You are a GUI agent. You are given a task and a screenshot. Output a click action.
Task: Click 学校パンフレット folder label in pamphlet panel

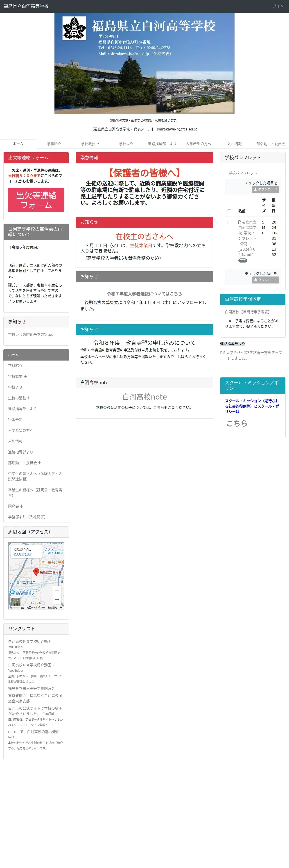(243, 173)
